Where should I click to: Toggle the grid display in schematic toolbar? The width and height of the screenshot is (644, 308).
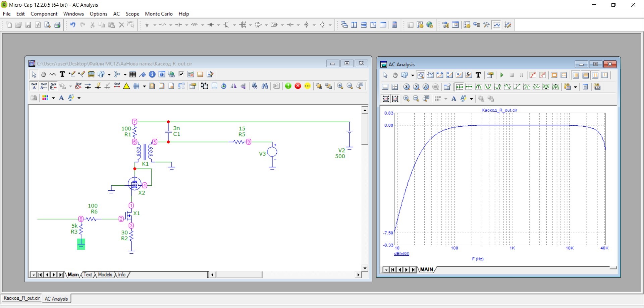[136, 86]
